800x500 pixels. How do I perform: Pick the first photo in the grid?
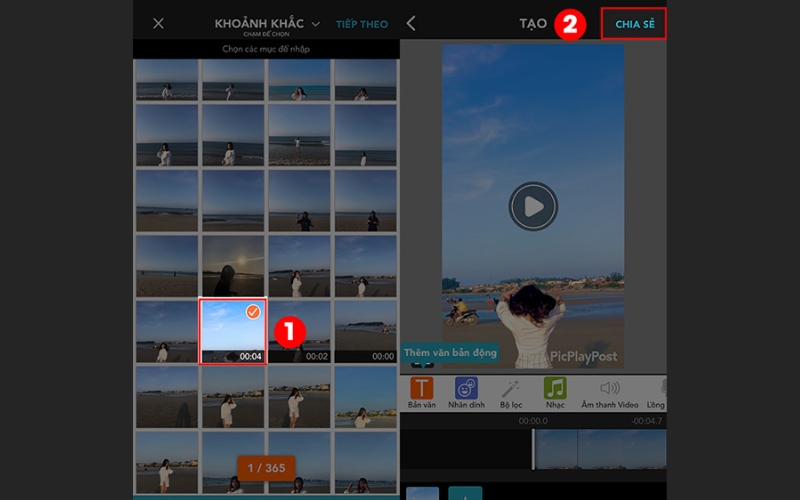(166, 79)
